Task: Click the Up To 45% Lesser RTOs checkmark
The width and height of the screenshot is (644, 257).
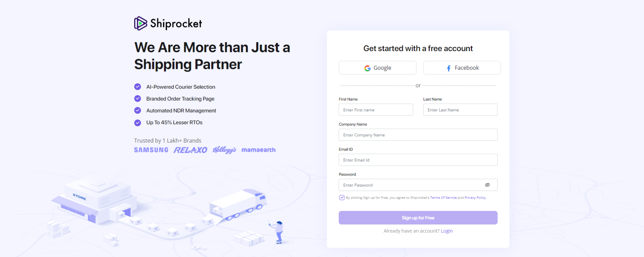Action: pos(138,123)
